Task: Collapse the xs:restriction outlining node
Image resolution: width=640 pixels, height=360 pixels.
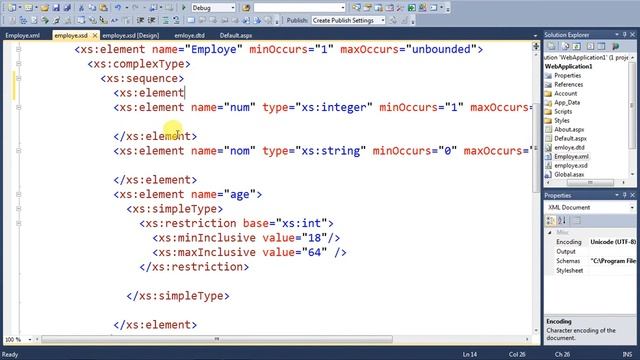Action: coord(18,224)
